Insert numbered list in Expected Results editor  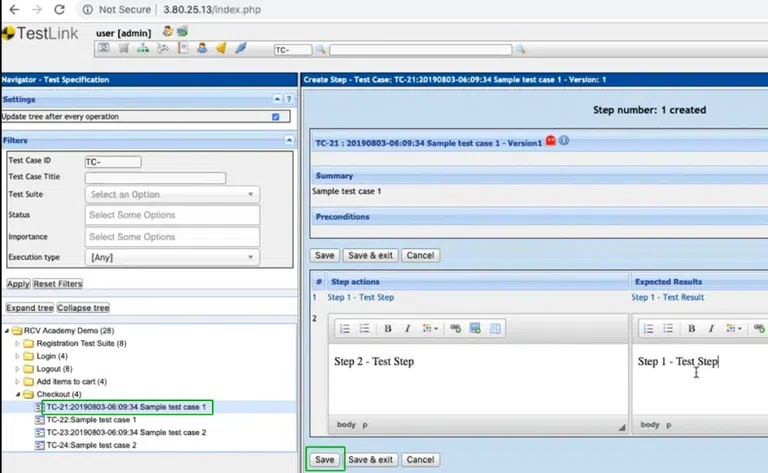(x=648, y=329)
